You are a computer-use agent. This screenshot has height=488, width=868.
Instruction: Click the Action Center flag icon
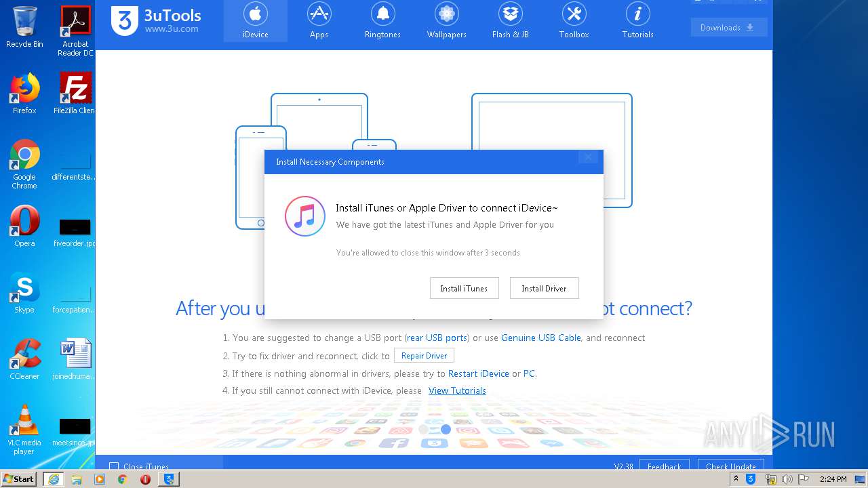804,479
